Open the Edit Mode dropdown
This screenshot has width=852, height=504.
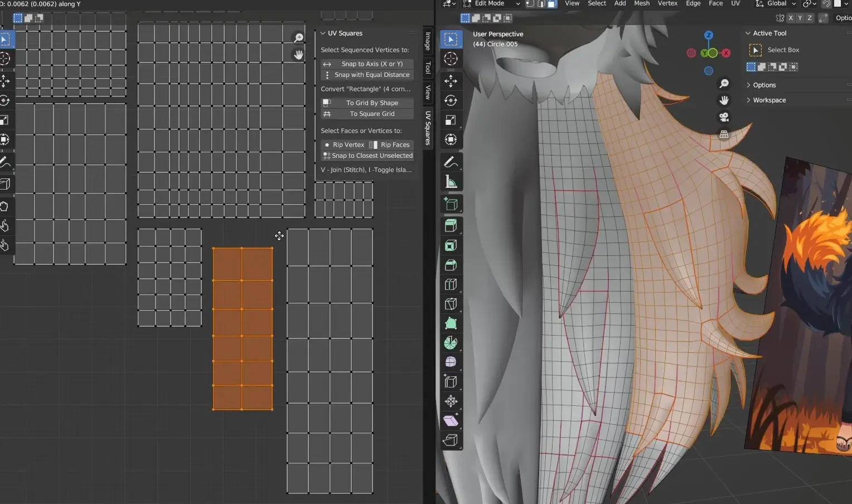pyautogui.click(x=492, y=4)
